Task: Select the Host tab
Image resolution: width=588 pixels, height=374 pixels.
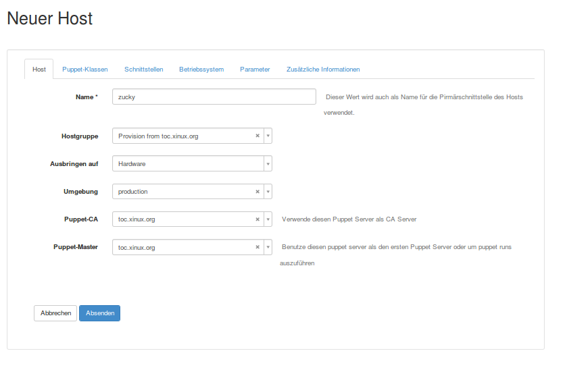Action: pyautogui.click(x=39, y=70)
